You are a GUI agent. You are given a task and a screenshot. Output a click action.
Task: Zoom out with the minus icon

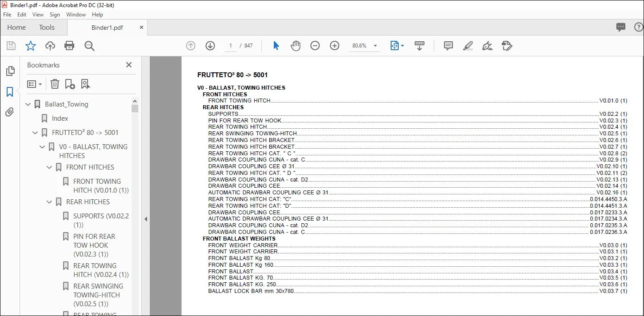tap(315, 46)
